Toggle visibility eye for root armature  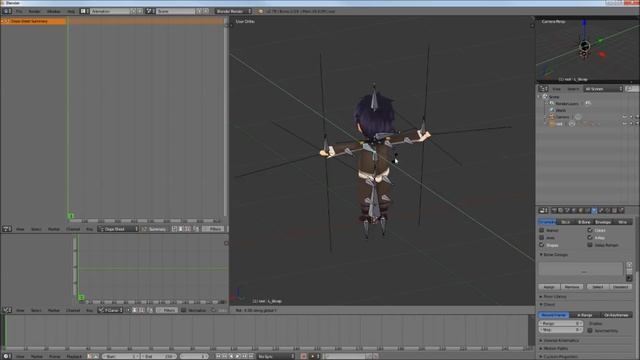(624, 124)
